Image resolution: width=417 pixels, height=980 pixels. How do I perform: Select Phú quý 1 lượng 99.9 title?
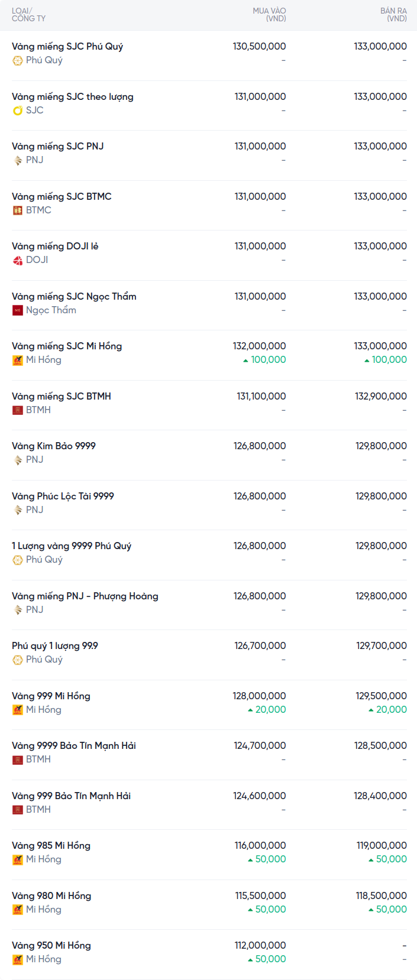55,645
